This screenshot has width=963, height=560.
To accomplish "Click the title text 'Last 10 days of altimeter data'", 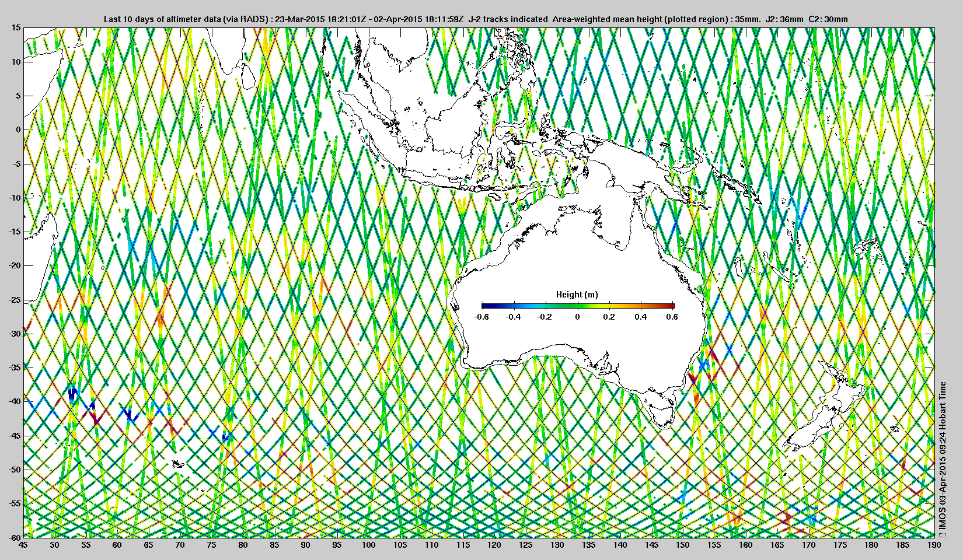I will pyautogui.click(x=162, y=19).
